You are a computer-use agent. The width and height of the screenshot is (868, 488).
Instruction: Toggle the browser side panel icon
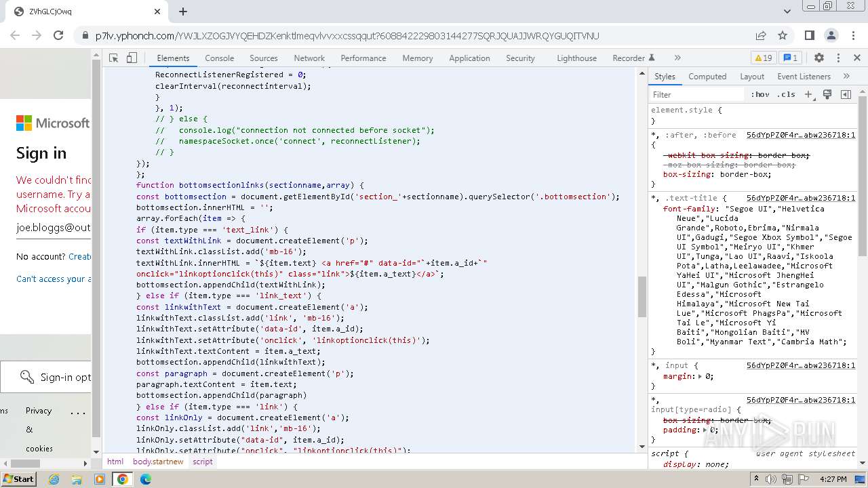[809, 36]
